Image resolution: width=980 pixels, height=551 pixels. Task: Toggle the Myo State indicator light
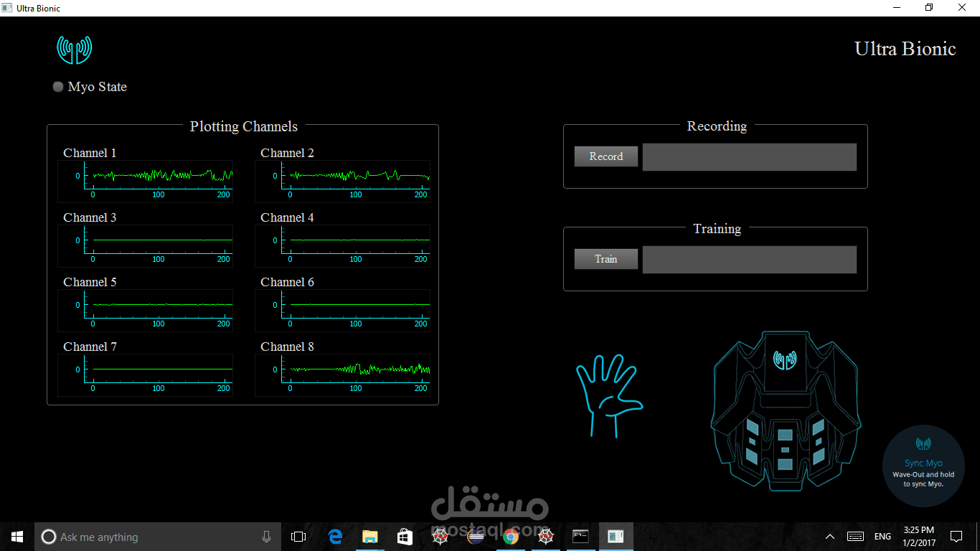click(x=57, y=86)
